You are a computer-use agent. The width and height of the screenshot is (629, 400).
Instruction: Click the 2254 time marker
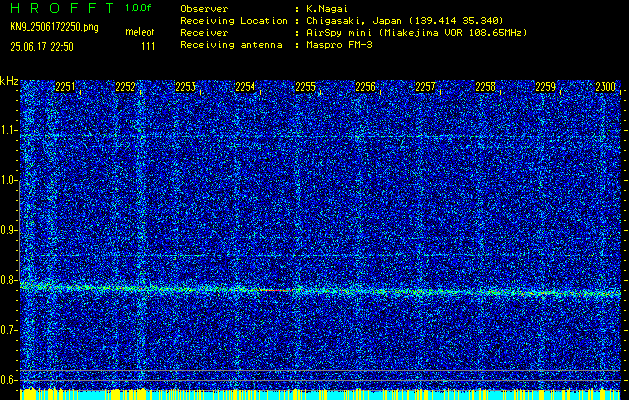(245, 87)
